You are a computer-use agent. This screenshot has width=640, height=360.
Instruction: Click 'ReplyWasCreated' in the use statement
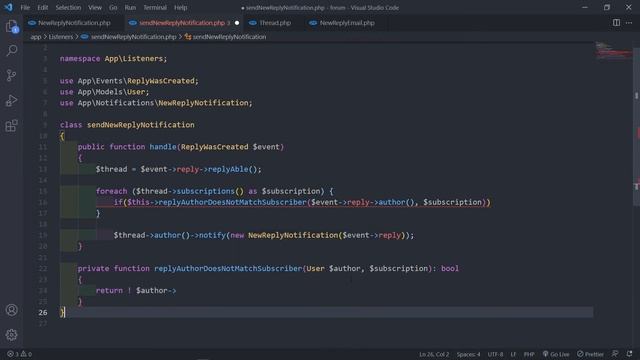(161, 81)
